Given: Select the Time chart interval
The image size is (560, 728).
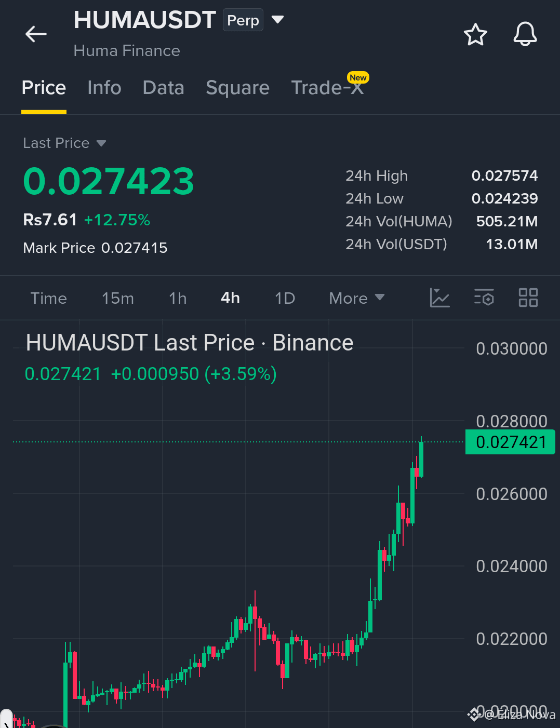Looking at the screenshot, I should 48,298.
